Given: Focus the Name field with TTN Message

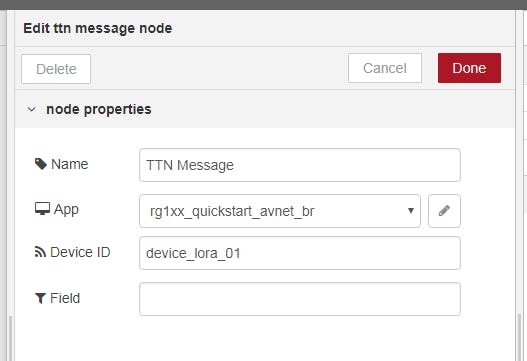Looking at the screenshot, I should (300, 165).
